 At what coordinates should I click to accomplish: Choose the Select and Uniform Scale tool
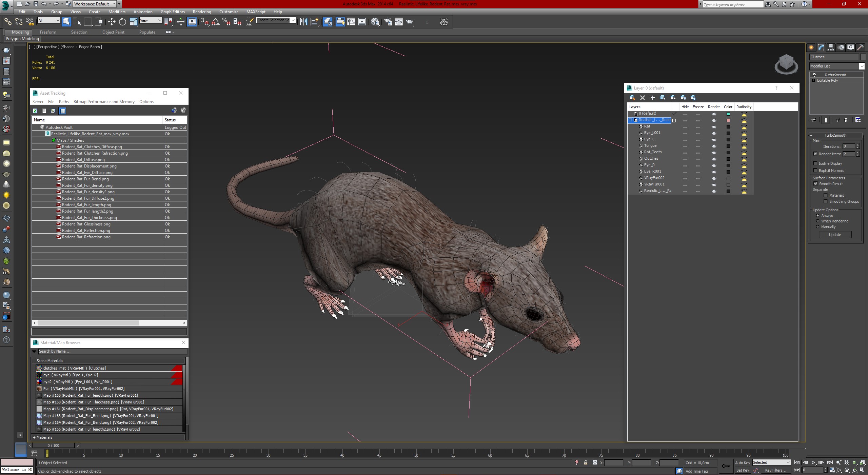pos(134,22)
